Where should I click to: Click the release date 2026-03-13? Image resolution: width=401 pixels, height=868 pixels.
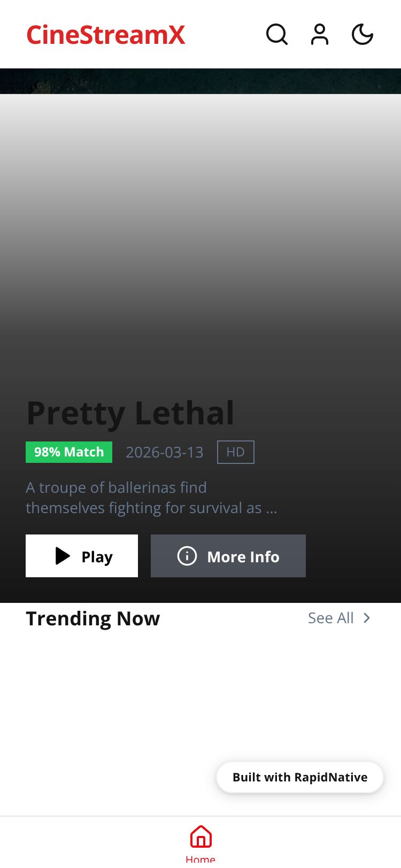click(165, 452)
